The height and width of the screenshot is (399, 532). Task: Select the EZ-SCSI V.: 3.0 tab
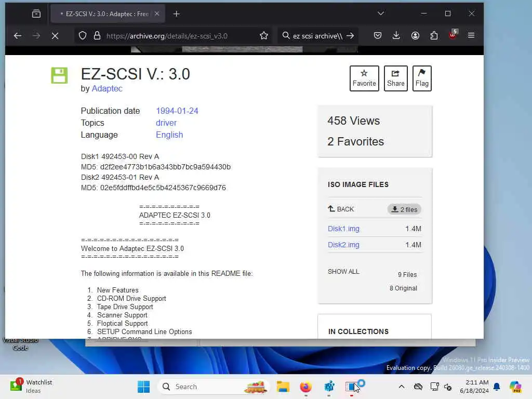[108, 14]
